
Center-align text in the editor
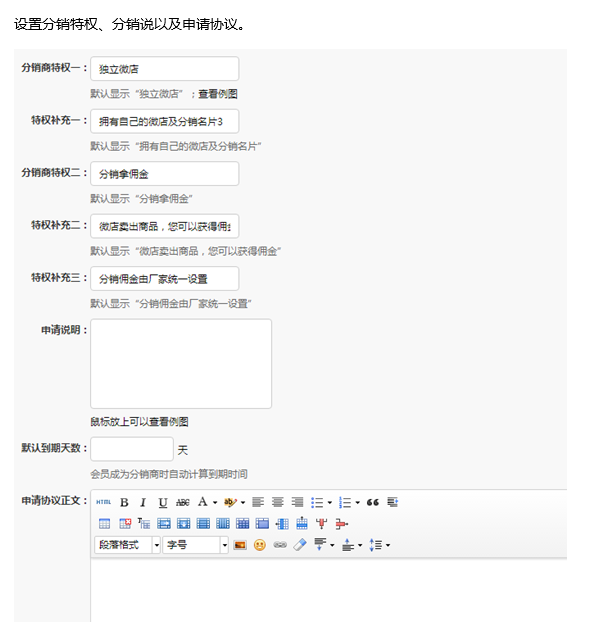(277, 502)
